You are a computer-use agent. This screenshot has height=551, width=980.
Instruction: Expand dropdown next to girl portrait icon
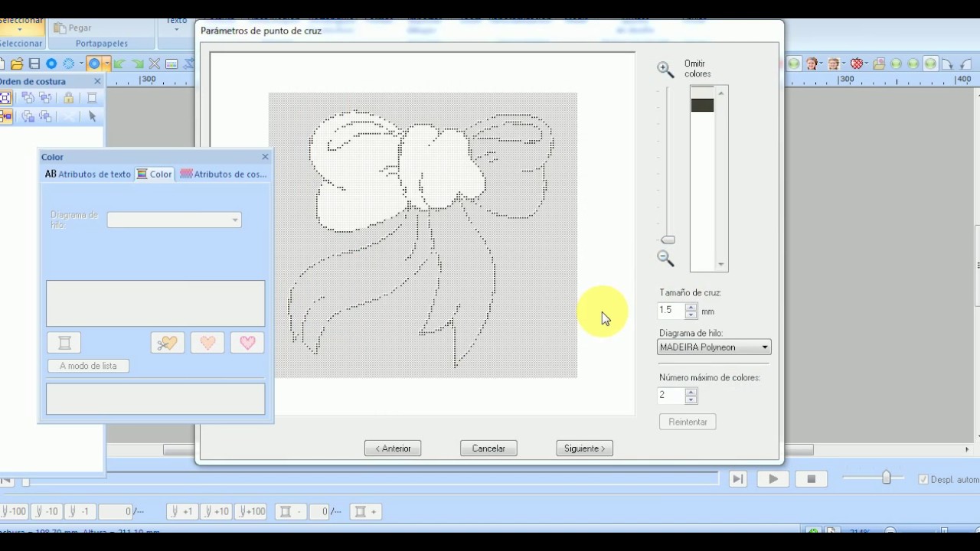pyautogui.click(x=822, y=64)
